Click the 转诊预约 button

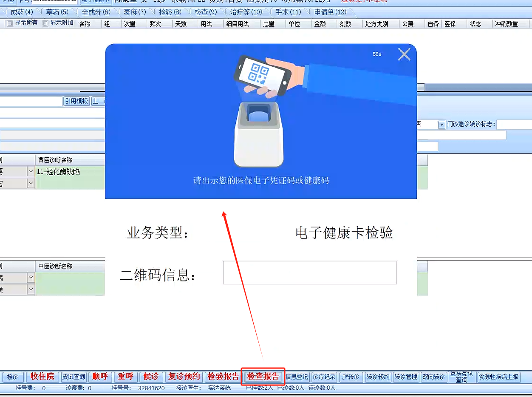(x=378, y=377)
